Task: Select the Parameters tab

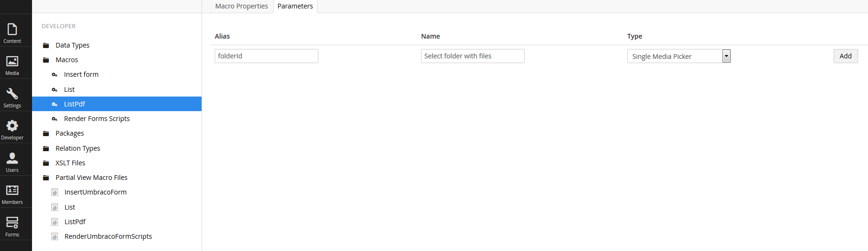Action: click(295, 6)
